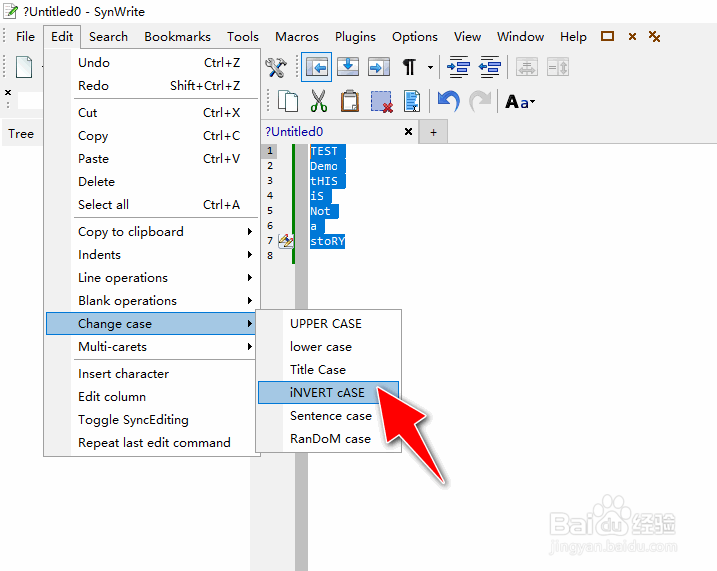Close the Tree side panel
Screen dimensions: 717x571
click(8, 92)
